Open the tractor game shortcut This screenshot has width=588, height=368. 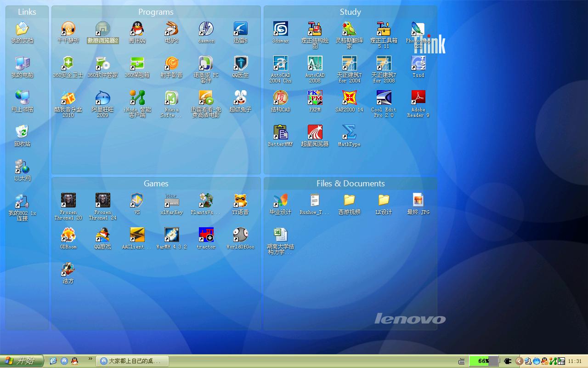206,238
